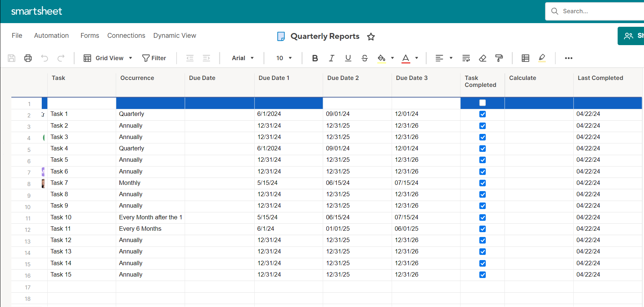Click the Outdent icon
Screen dimensions: 644x307
pos(190,58)
